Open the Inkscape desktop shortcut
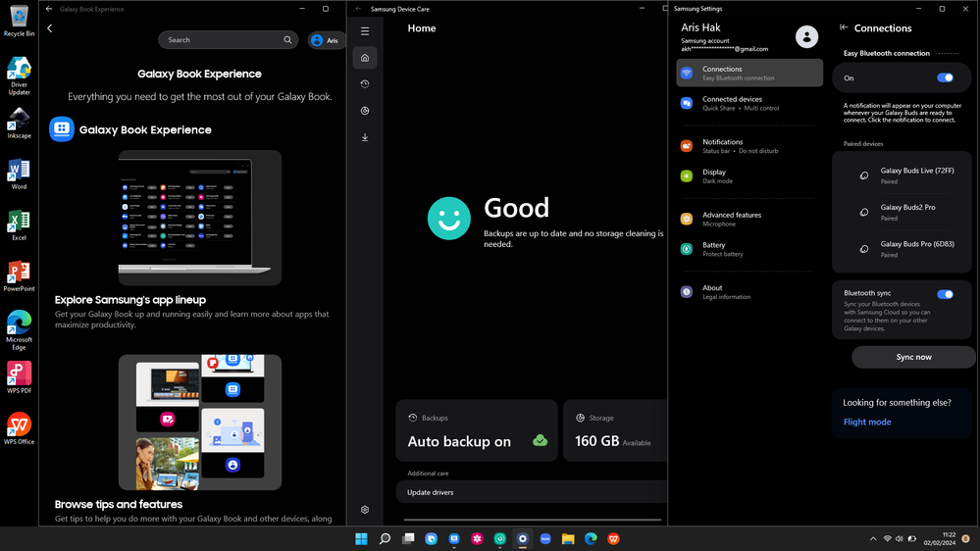This screenshot has width=980, height=551. pos(19,124)
